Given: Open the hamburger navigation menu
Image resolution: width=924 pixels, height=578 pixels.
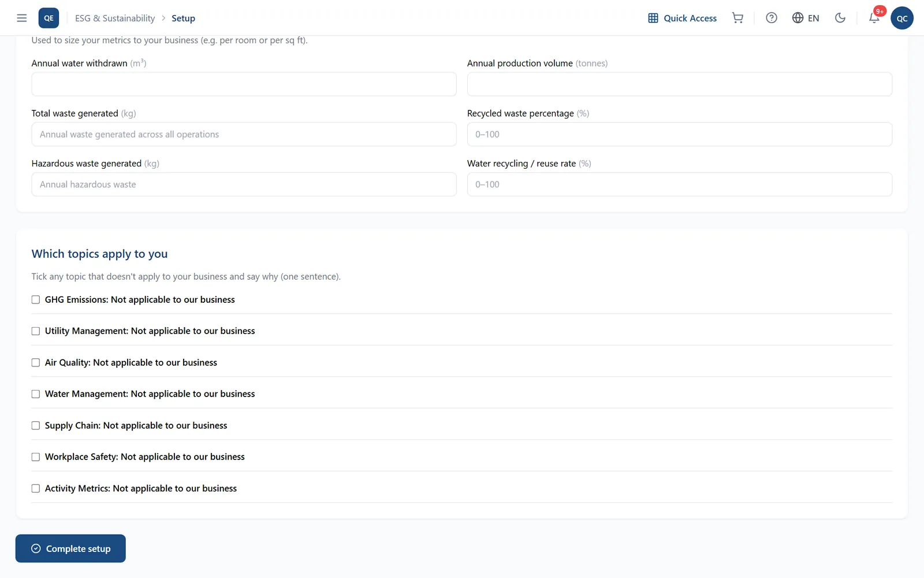Looking at the screenshot, I should coord(22,18).
